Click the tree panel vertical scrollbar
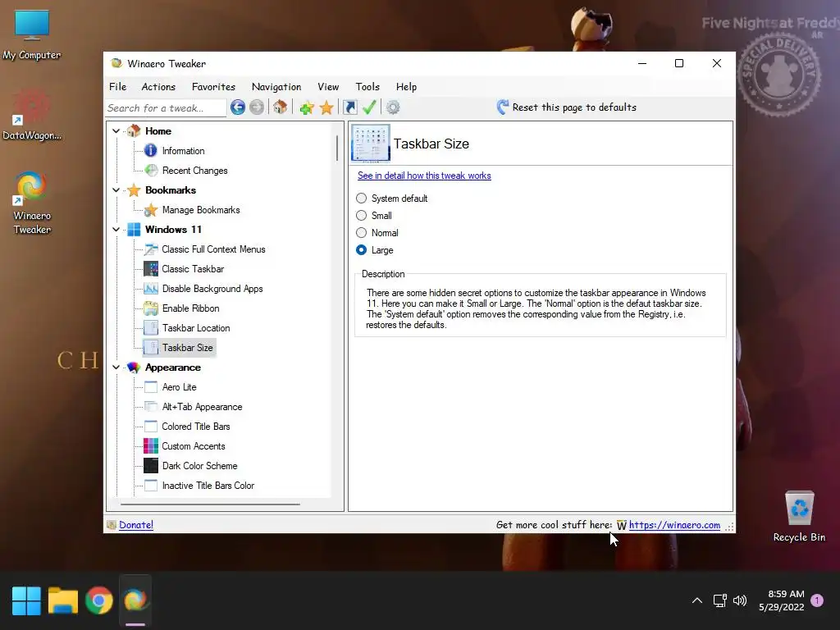The image size is (840, 630). (337, 148)
